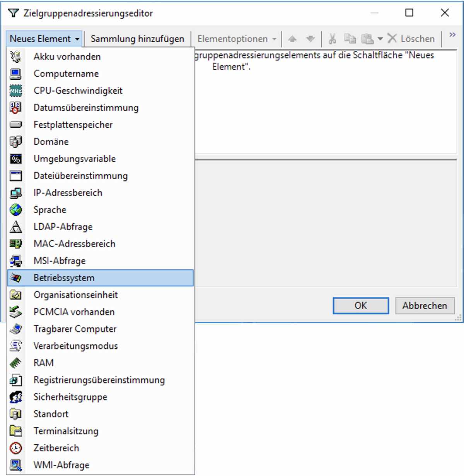Click the copy toolbar icon

pyautogui.click(x=350, y=39)
